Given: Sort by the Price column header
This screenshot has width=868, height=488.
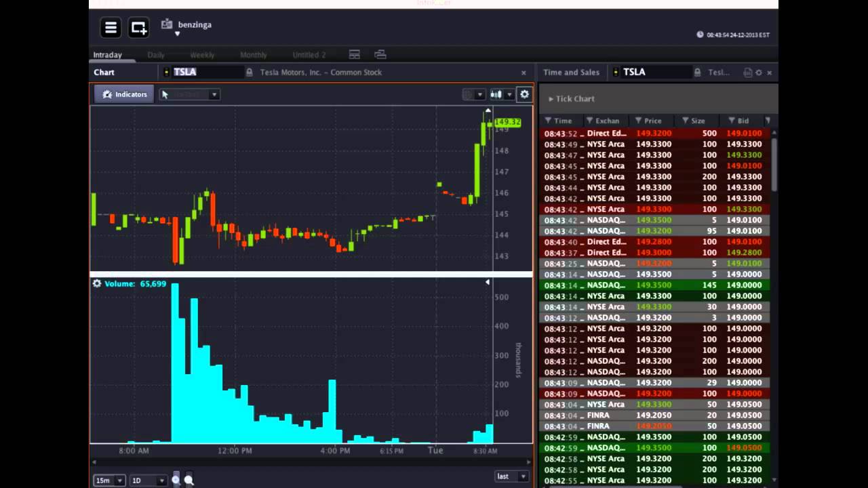Looking at the screenshot, I should tap(653, 121).
